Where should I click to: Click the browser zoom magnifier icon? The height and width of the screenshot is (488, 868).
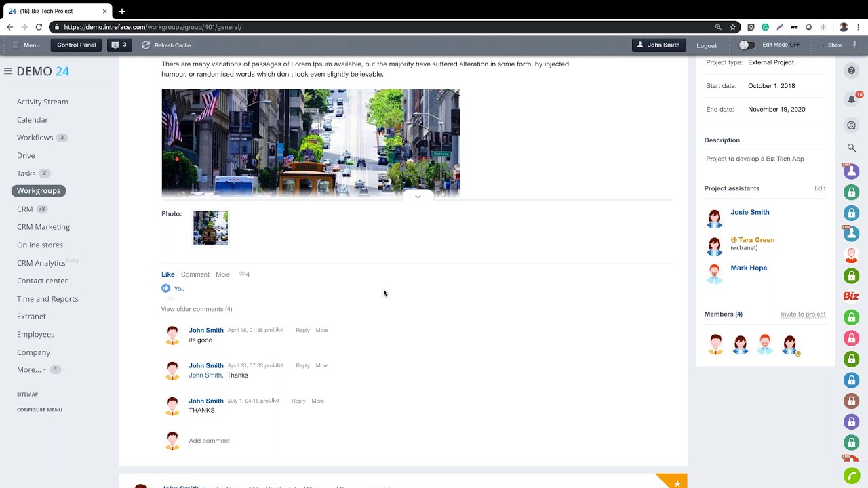click(x=718, y=27)
